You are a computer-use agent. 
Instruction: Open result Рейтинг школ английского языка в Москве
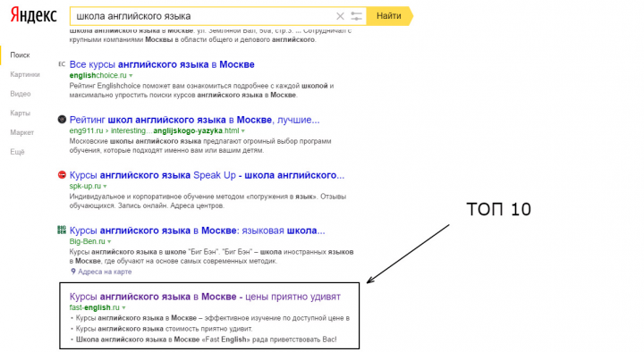tap(194, 120)
